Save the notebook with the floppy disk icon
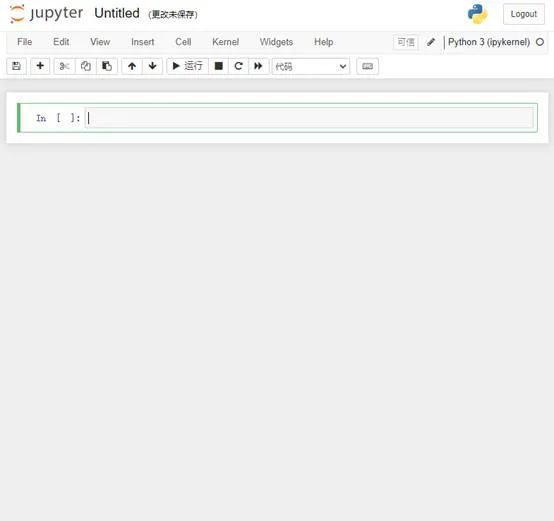 tap(16, 66)
